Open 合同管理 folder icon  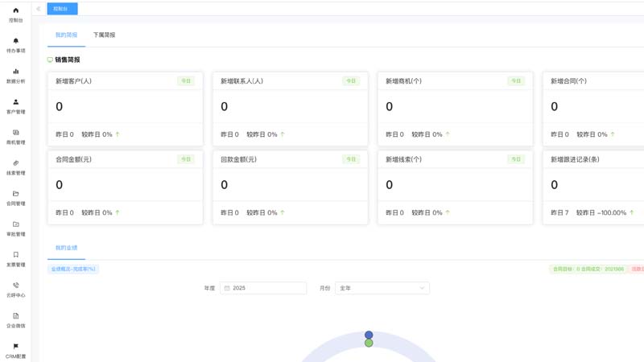click(x=15, y=194)
